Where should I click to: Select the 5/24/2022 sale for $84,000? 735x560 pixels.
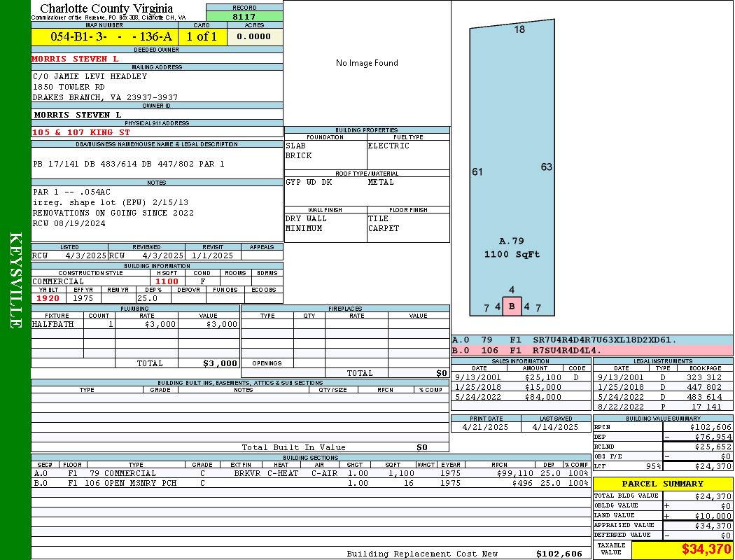coord(520,397)
